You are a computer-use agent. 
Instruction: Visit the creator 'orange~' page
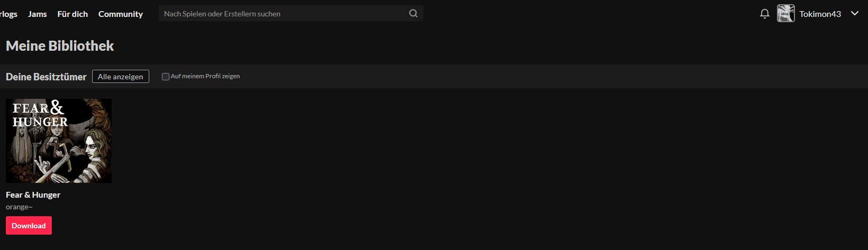pos(19,207)
